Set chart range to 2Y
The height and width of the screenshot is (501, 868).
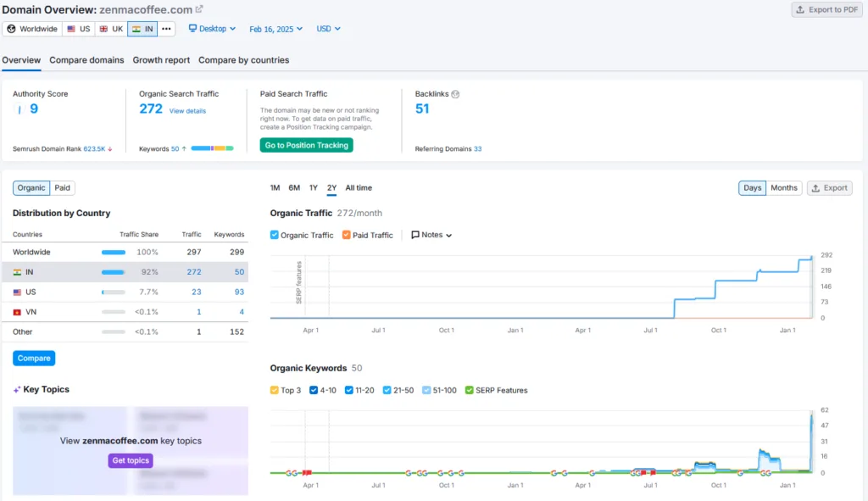pyautogui.click(x=331, y=188)
